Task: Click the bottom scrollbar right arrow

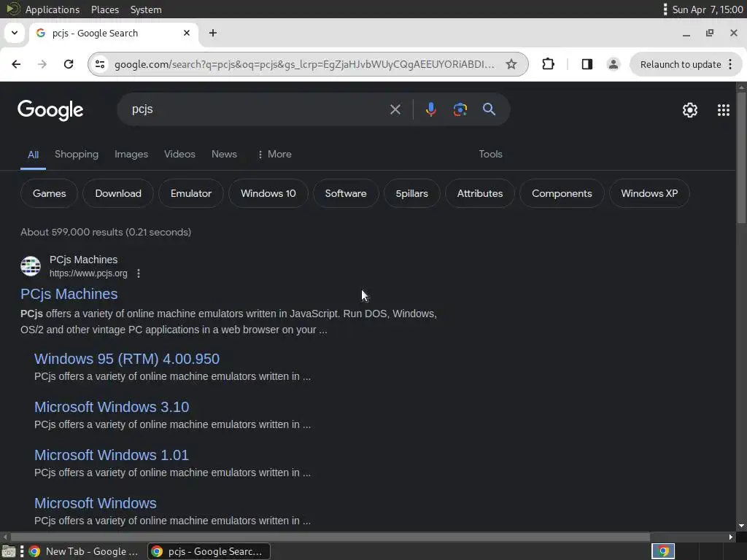Action: 731,537
